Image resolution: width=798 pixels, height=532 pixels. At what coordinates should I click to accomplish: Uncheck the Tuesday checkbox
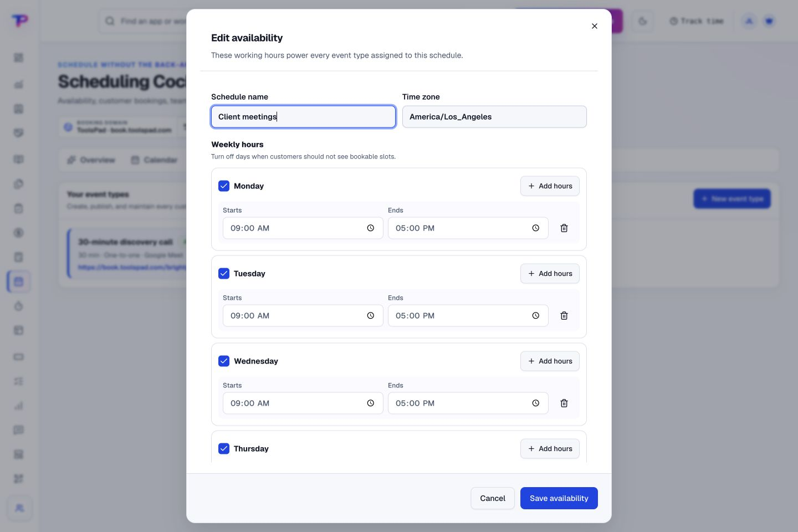click(x=224, y=274)
